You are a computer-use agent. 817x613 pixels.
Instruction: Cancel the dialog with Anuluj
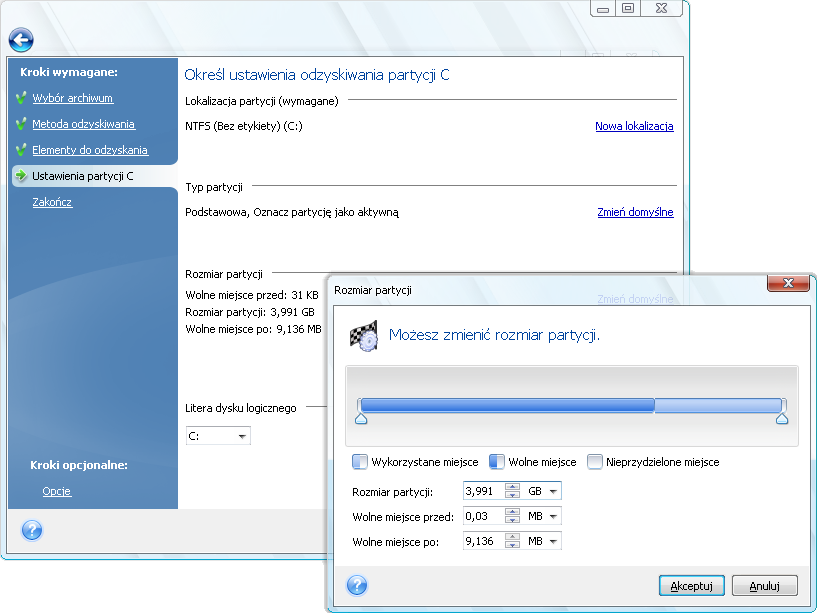pos(764,585)
